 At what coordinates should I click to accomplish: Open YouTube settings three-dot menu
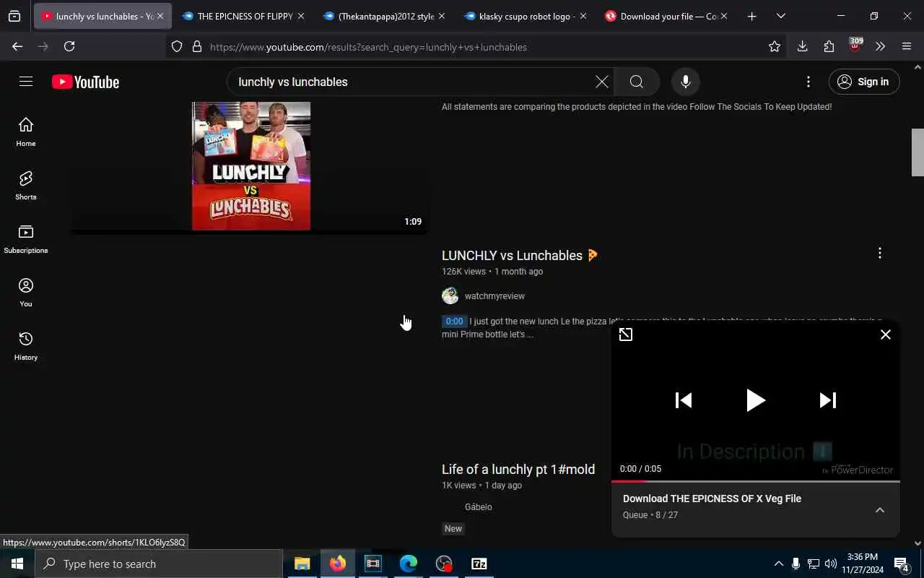pyautogui.click(x=808, y=82)
